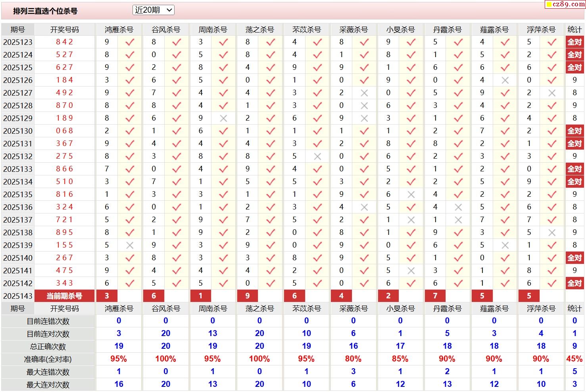Click the 80% accuracy value under 采薇杀号

click(353, 359)
